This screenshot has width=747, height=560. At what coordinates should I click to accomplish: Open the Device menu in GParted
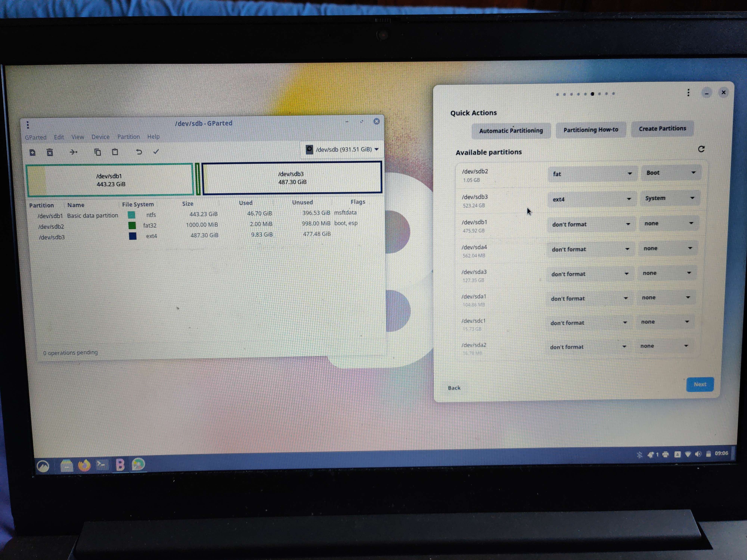click(x=100, y=137)
